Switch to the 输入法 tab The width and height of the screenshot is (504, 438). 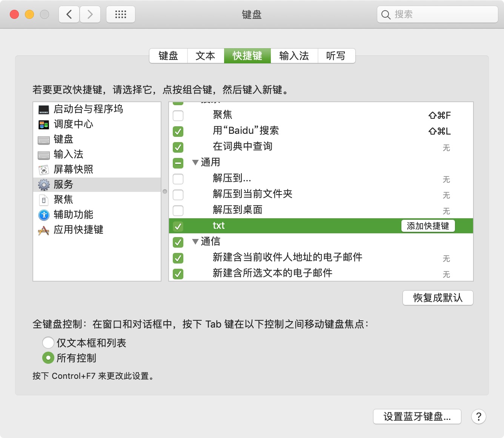294,56
